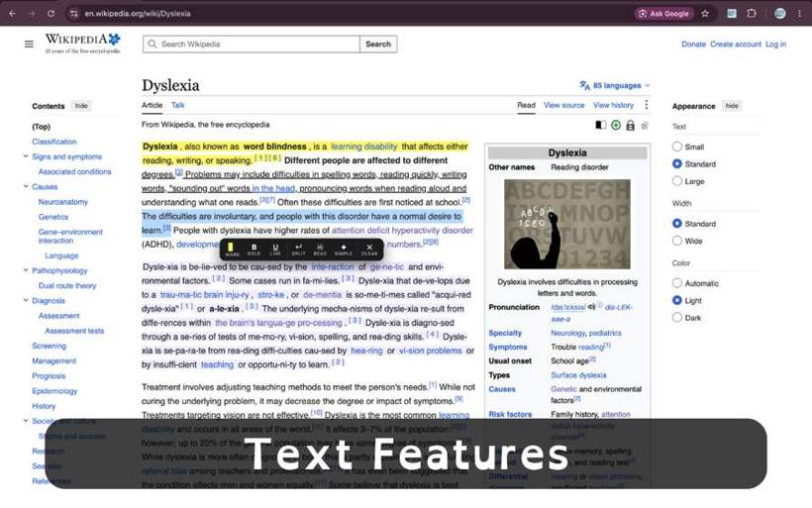
Task: Choose Read in the floating text toolbar
Action: pos(320,250)
